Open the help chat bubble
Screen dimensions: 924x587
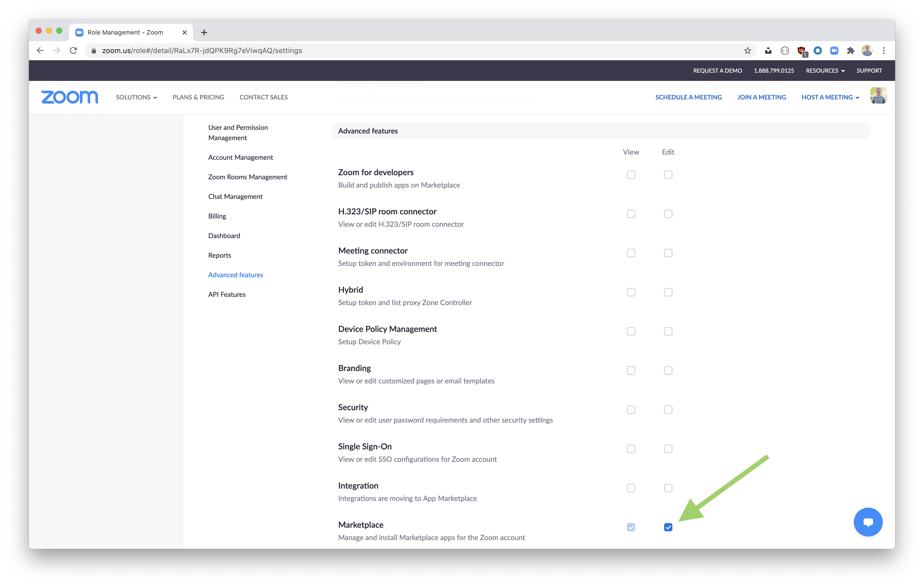[x=868, y=522]
